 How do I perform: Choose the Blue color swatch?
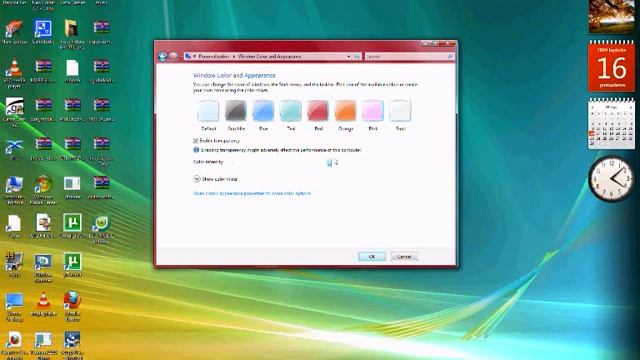[263, 111]
